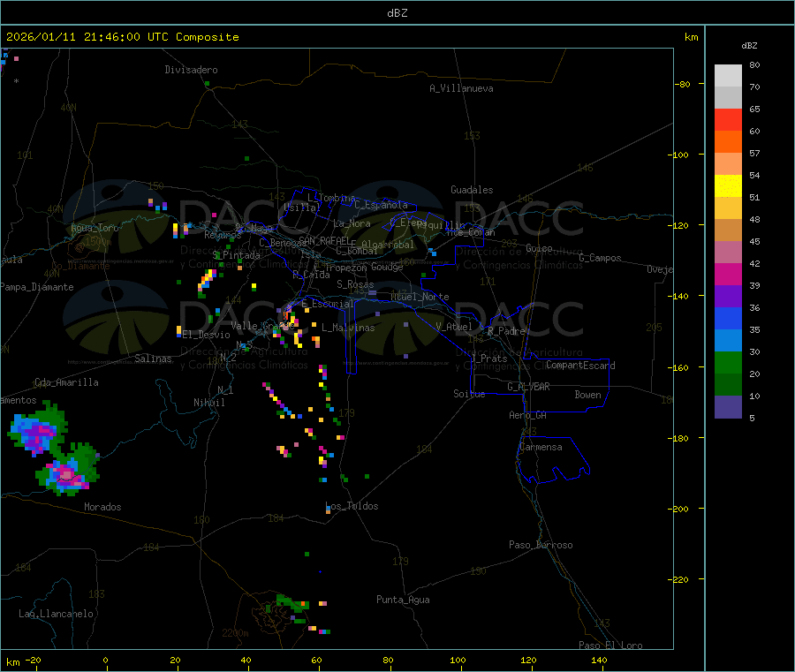This screenshot has height=672, width=795.
Task: Click the Los_Toldos label
Action: pos(352,506)
